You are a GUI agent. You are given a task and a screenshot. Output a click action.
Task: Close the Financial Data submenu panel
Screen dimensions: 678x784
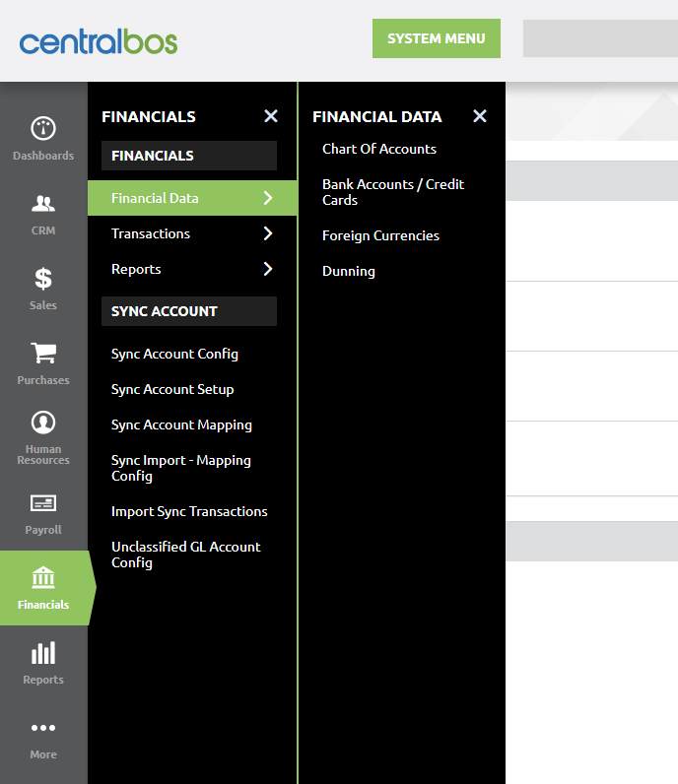click(x=480, y=116)
